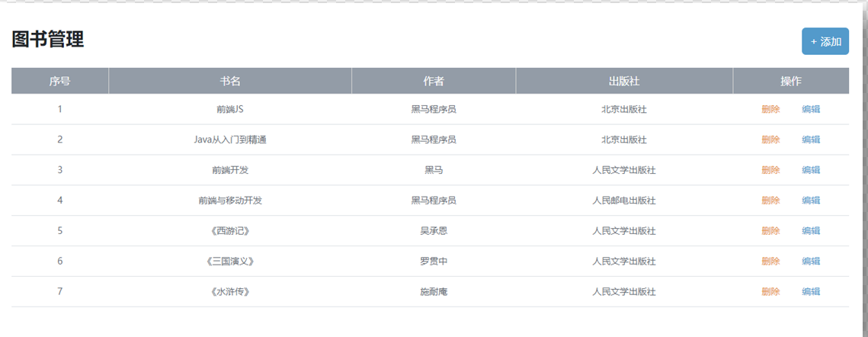The width and height of the screenshot is (868, 337).
Task: Edit the 《西游记》 book entry
Action: (x=811, y=231)
